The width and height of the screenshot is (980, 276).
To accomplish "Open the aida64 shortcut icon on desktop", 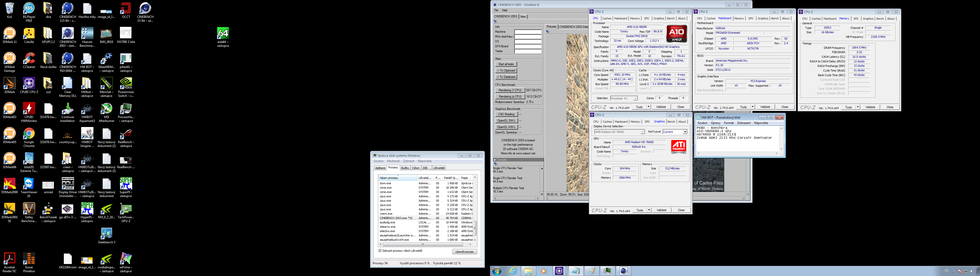I will tap(223, 37).
